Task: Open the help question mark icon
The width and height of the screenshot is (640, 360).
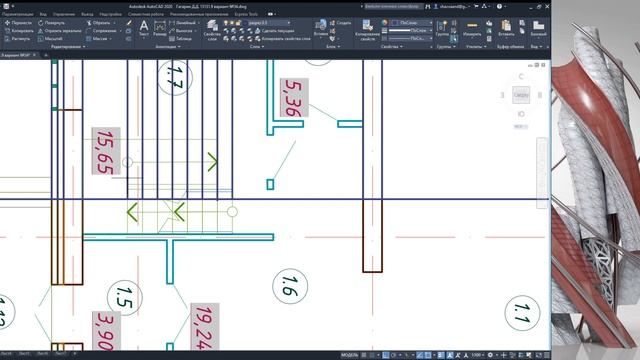Action: 499,7
